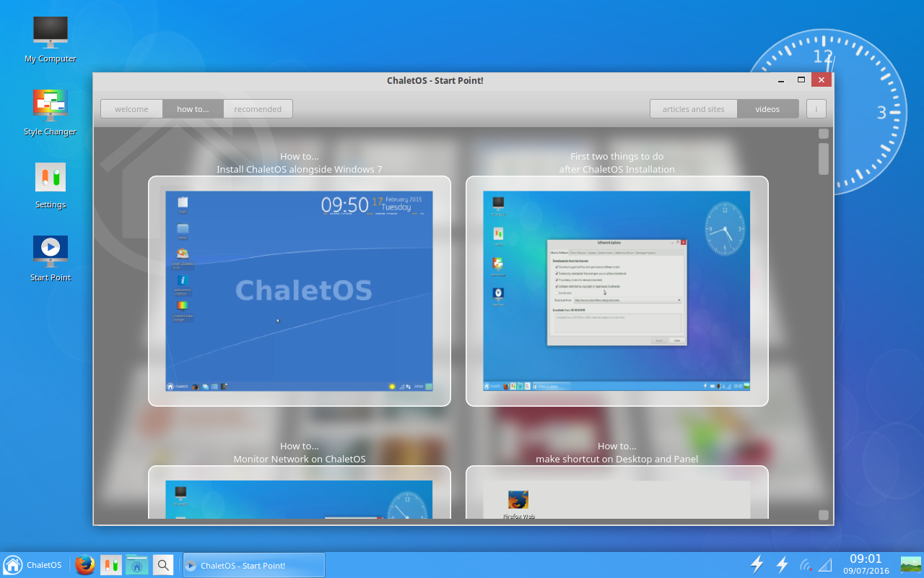Open settings toggle icon in taskbar
924x578 pixels.
pos(110,565)
